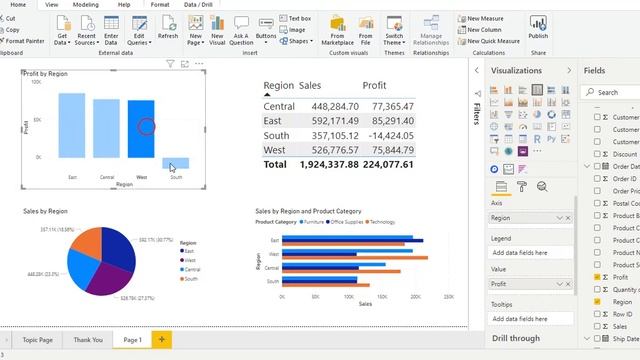Click New Column
The height and width of the screenshot is (360, 640).
(480, 30)
